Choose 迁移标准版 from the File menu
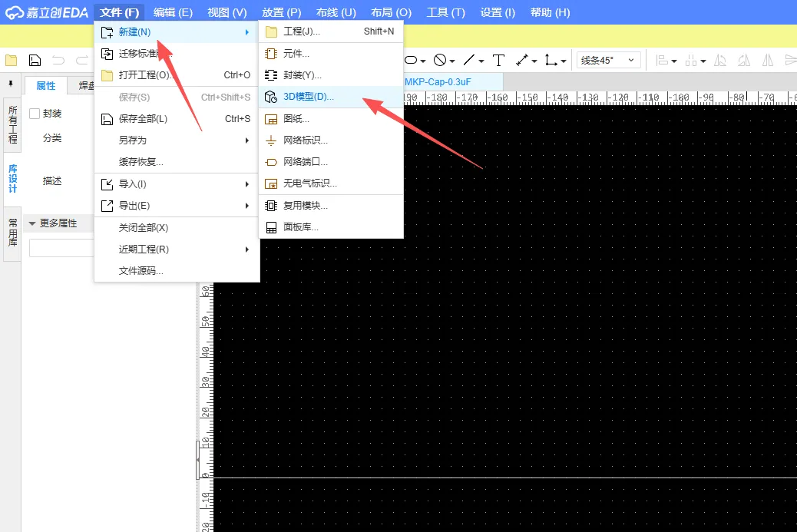This screenshot has height=532, width=797. tap(177, 53)
